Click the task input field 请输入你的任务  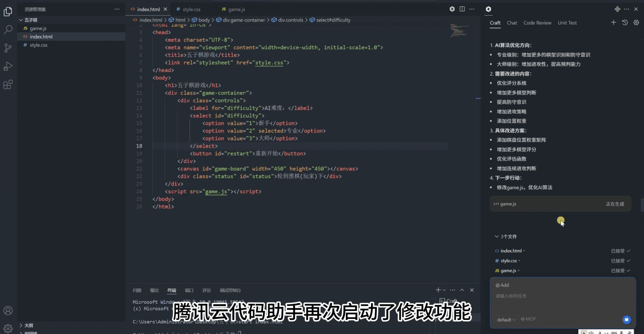pos(563,296)
